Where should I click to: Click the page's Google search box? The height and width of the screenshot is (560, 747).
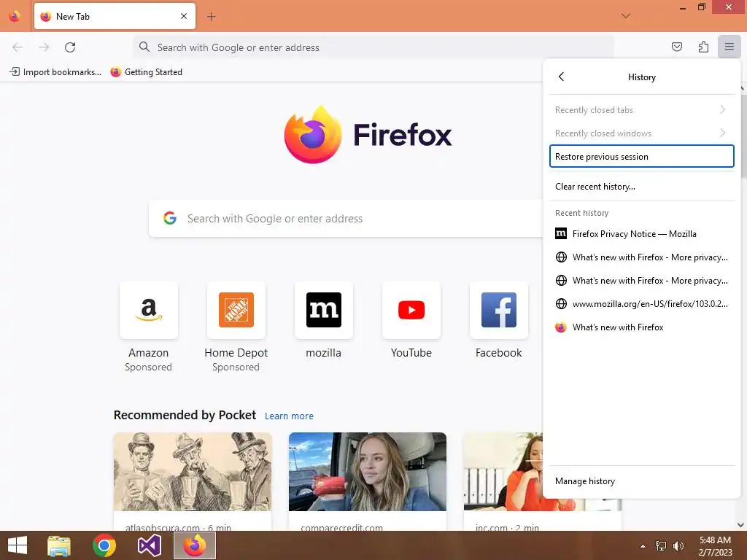pyautogui.click(x=347, y=219)
